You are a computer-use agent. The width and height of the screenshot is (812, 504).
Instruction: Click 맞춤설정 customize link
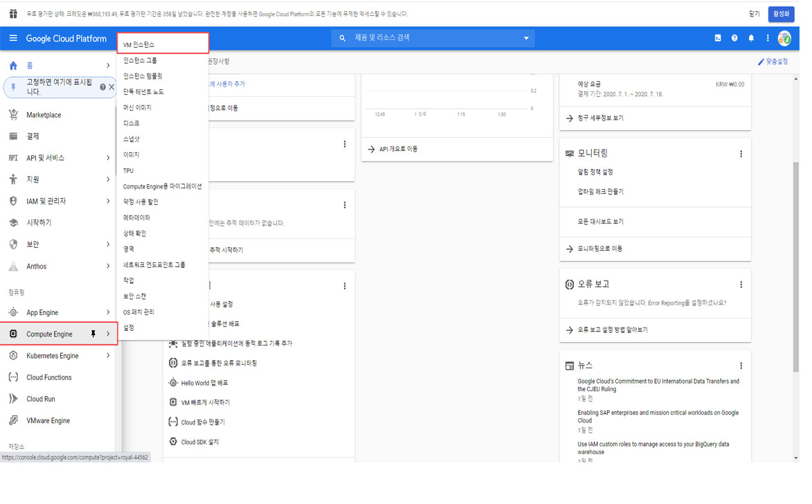pyautogui.click(x=773, y=62)
